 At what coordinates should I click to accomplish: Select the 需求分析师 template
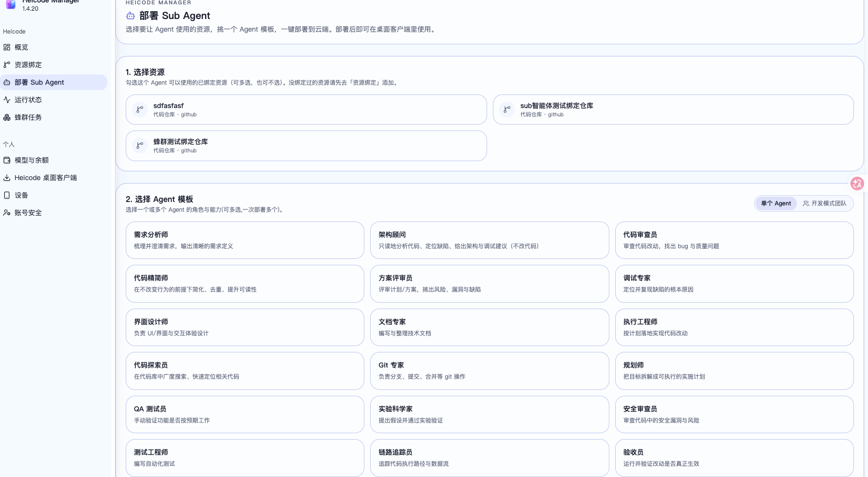[245, 240]
